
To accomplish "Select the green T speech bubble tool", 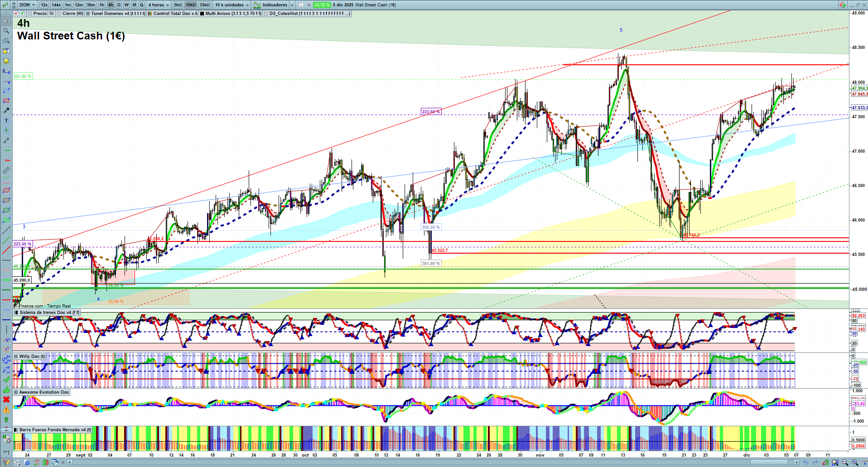I will pos(6,130).
